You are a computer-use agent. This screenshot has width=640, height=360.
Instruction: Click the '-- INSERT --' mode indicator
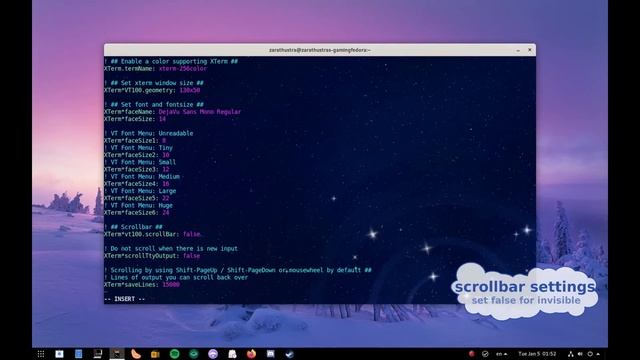[124, 299]
